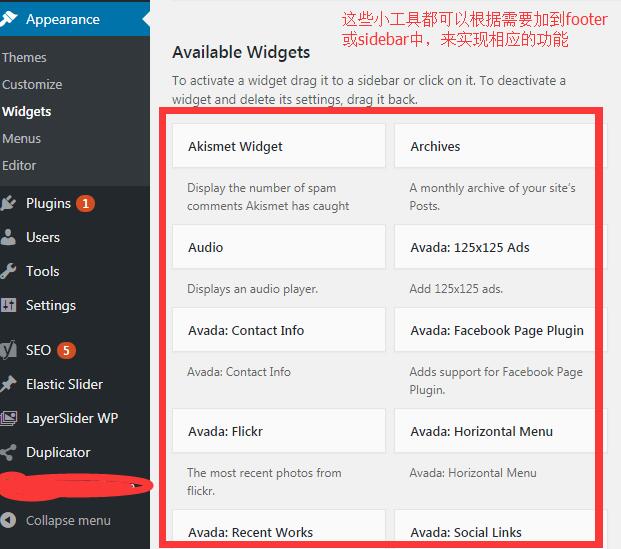Click the Duplicator share-style icon

point(8,452)
